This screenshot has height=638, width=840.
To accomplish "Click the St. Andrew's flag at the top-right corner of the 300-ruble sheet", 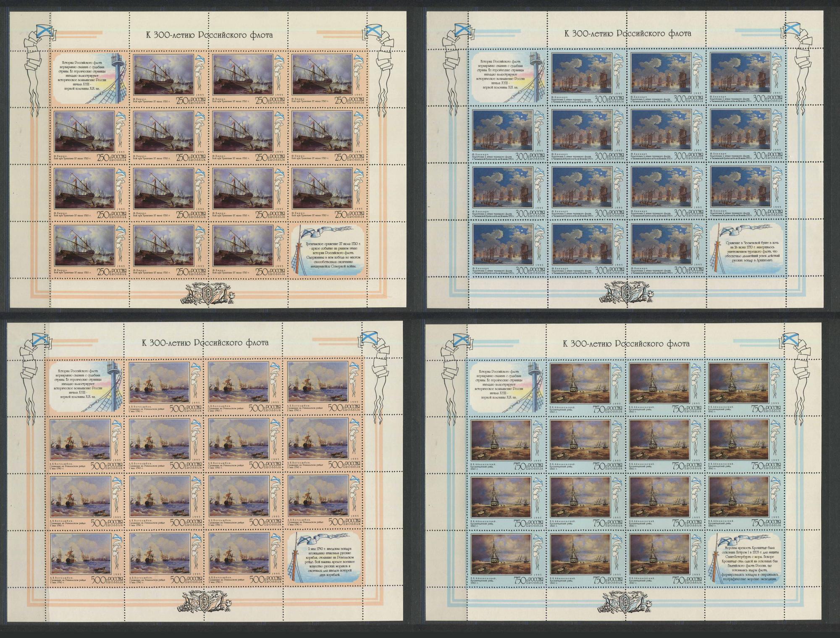I will (791, 29).
